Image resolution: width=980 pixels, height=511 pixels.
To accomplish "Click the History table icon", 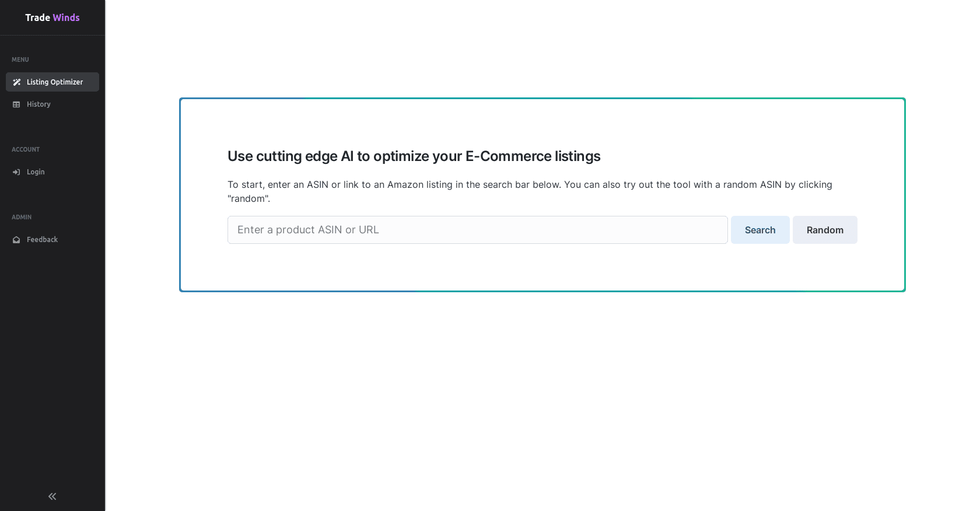I will pos(16,104).
